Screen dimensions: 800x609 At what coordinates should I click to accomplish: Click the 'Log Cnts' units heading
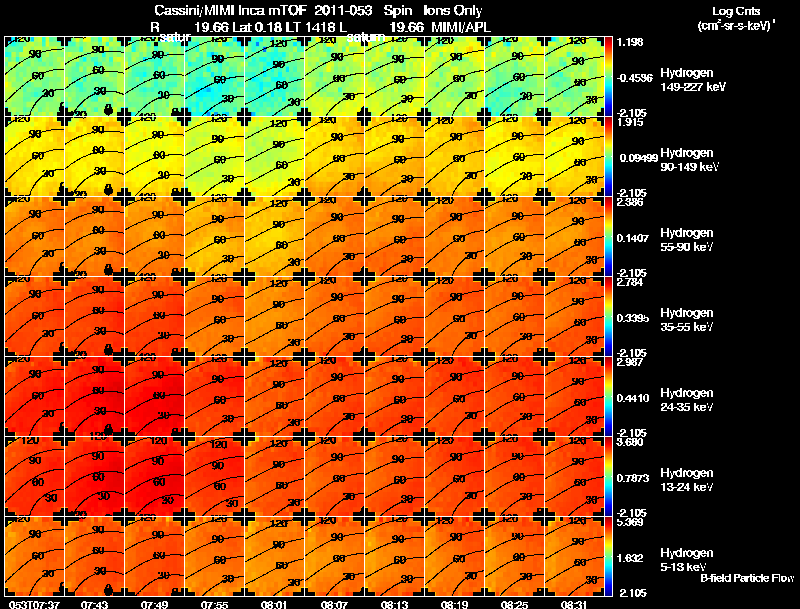[x=736, y=11]
